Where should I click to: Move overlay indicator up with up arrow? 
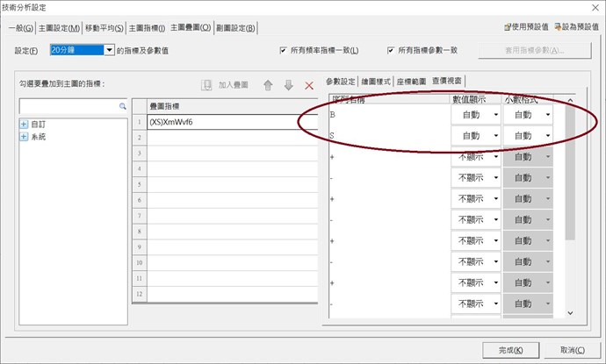(x=269, y=85)
